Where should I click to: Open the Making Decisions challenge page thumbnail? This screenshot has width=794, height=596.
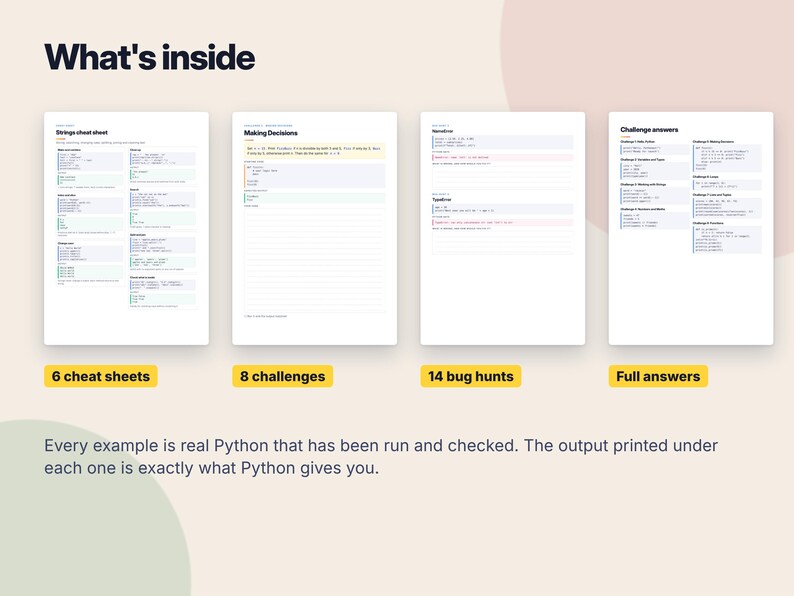(x=314, y=228)
